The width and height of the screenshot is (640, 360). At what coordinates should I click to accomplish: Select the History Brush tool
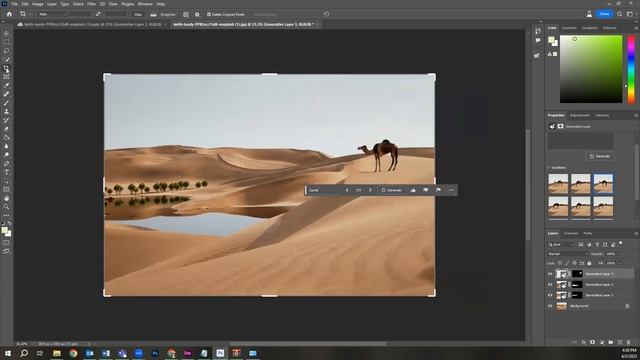pyautogui.click(x=6, y=120)
